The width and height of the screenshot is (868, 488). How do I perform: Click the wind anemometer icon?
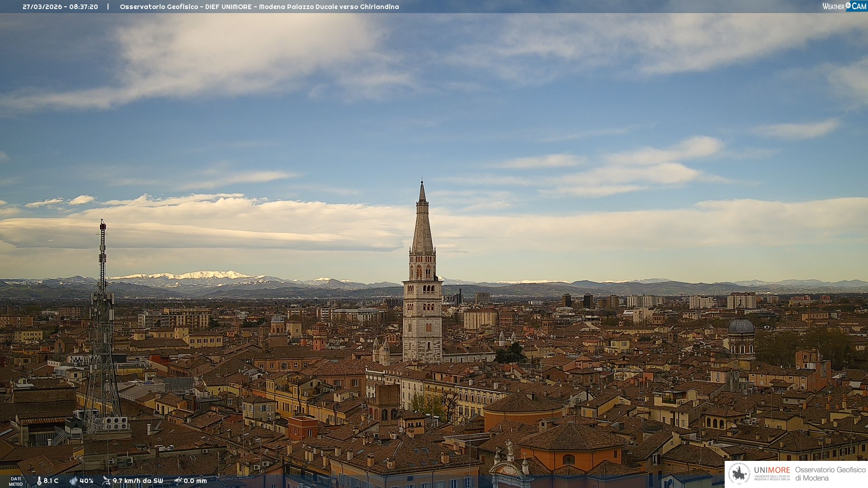(x=106, y=481)
